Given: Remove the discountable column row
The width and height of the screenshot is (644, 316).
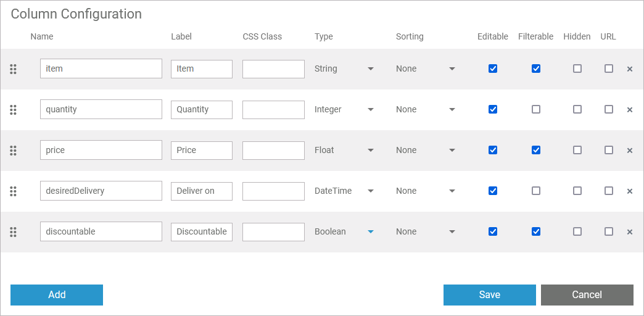Looking at the screenshot, I should 629,232.
